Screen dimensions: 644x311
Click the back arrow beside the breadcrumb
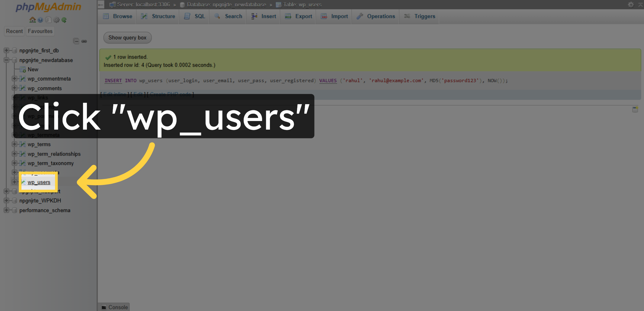coord(100,5)
